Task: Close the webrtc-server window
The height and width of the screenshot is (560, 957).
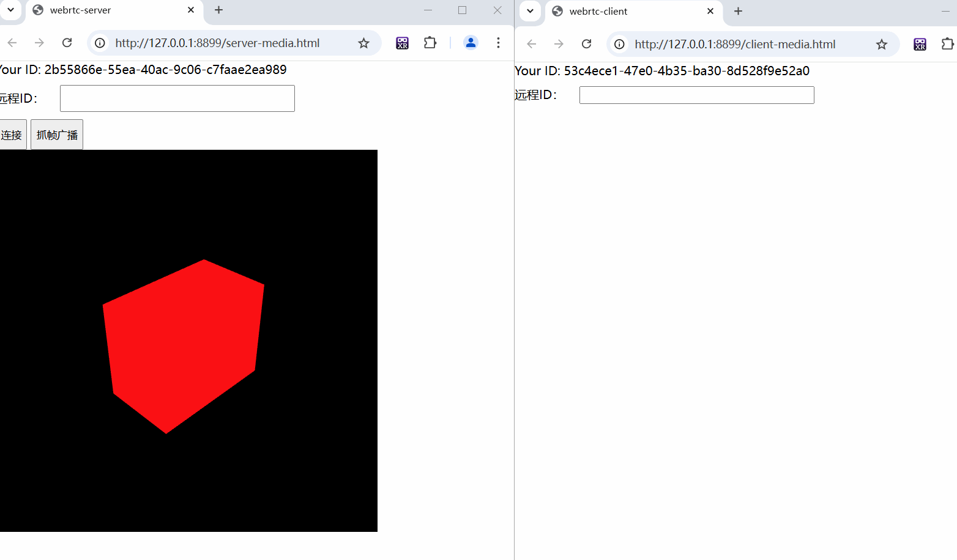Action: coord(497,10)
